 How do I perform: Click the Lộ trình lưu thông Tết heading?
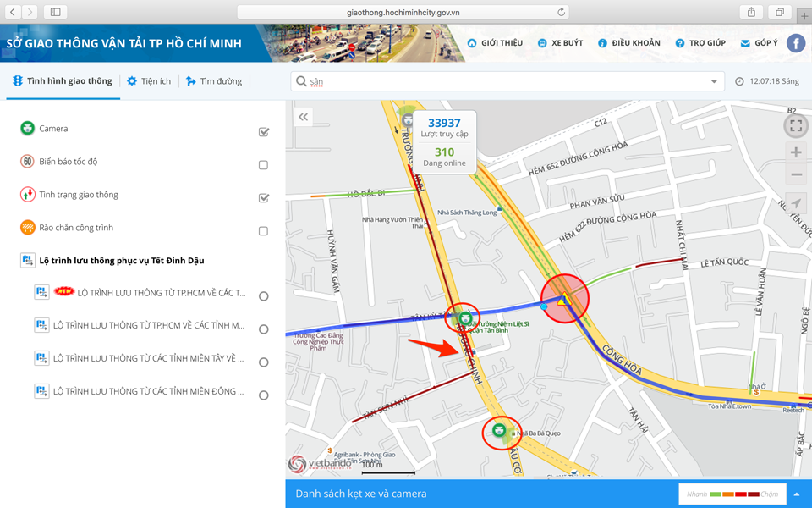point(122,260)
